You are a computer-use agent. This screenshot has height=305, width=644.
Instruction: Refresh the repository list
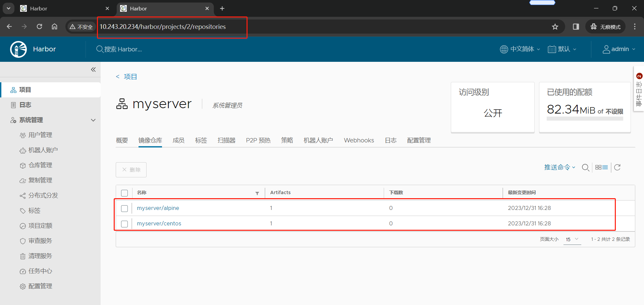click(617, 167)
